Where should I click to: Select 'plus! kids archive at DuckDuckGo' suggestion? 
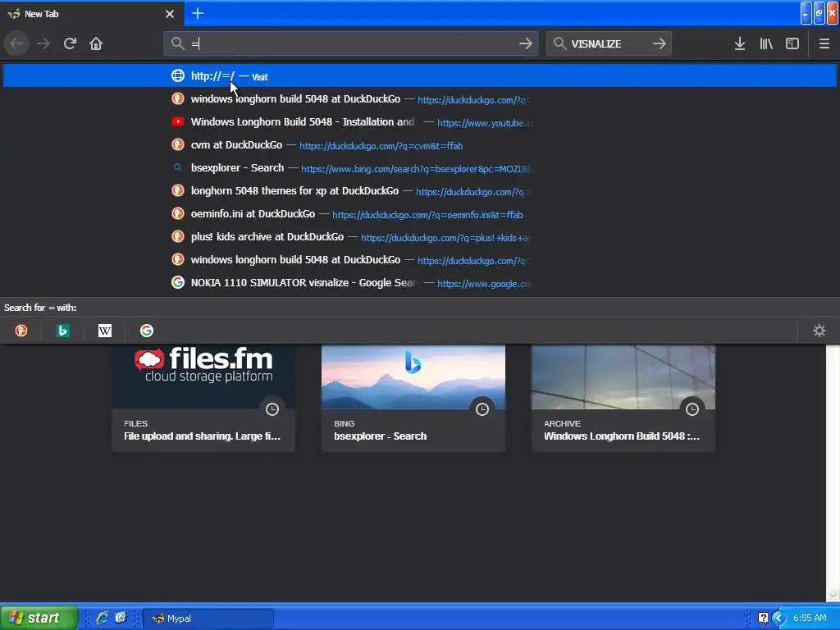tap(419, 237)
